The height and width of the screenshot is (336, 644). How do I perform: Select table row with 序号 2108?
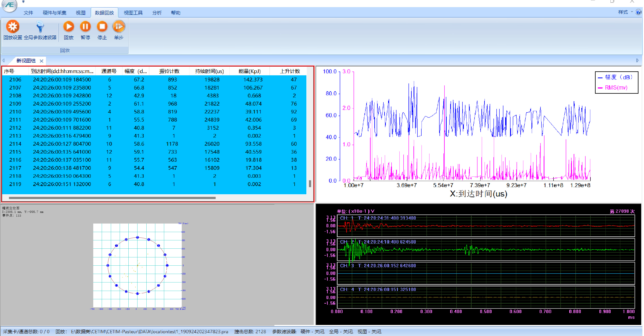(x=154, y=96)
